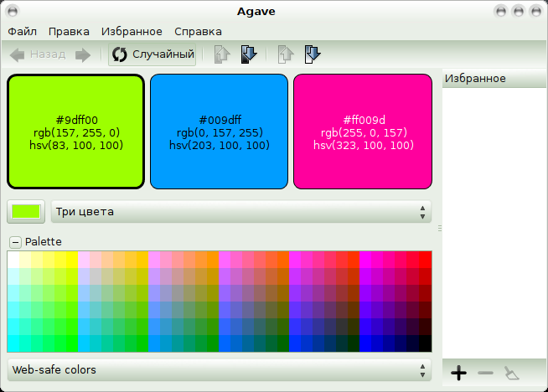
Task: Collapse the Palette section
Action: coord(15,242)
